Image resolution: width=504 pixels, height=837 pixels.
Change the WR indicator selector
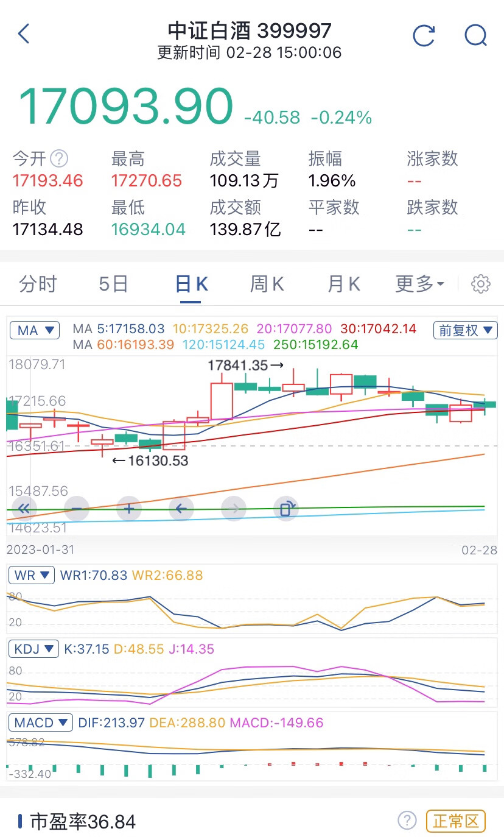pos(32,575)
